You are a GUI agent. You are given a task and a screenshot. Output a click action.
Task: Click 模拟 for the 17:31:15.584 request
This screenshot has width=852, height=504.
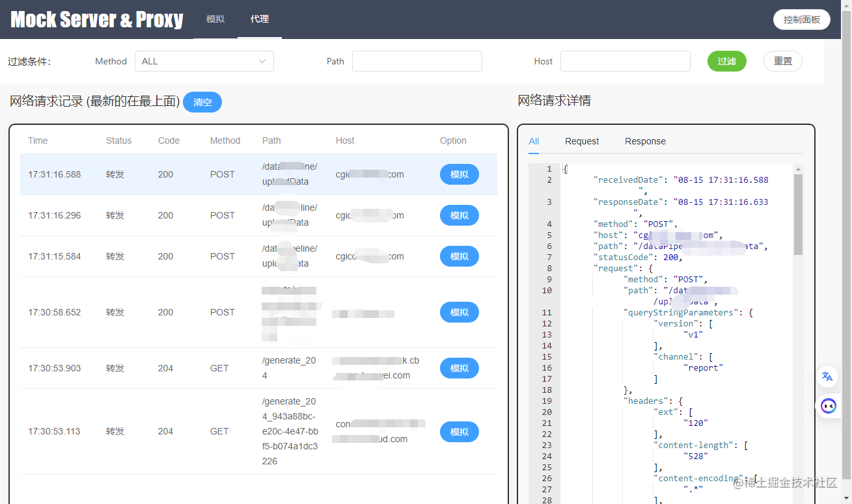click(460, 256)
